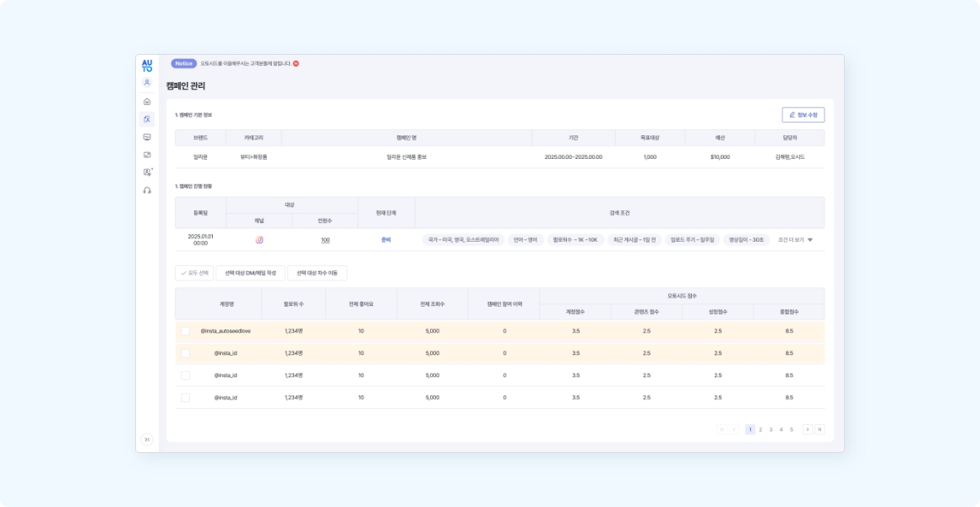The width and height of the screenshot is (980, 507).
Task: Click the '선택 대상 DM/메일 작성' button
Action: pos(250,273)
